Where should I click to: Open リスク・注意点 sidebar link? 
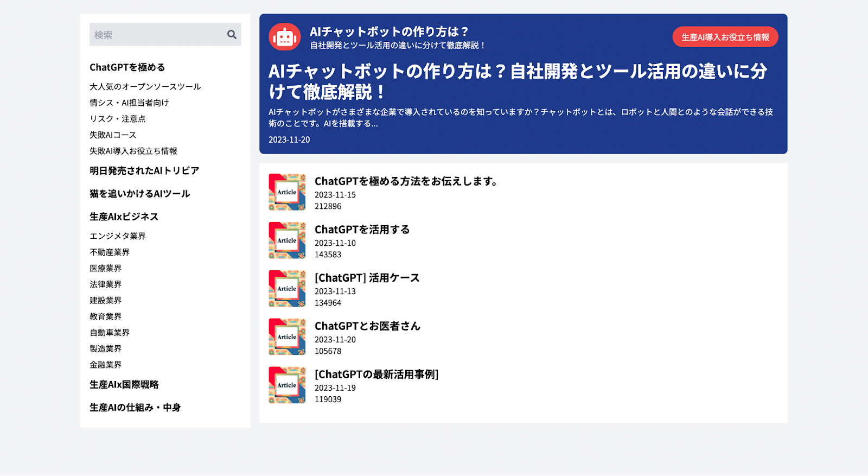[118, 119]
